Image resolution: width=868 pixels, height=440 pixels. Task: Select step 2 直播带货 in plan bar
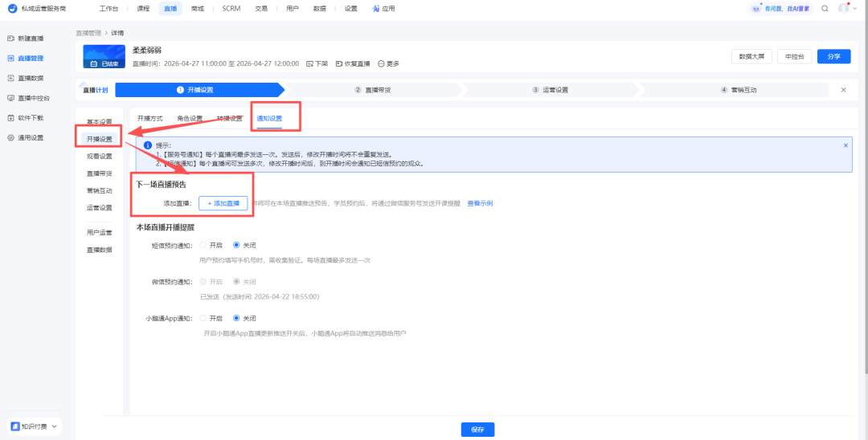(373, 90)
